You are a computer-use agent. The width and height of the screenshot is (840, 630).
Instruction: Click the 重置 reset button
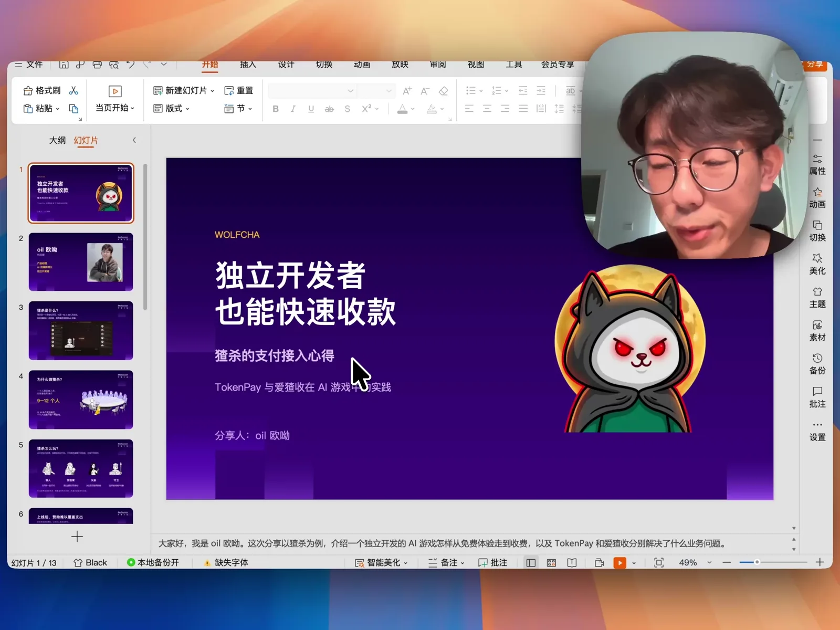[x=239, y=91]
